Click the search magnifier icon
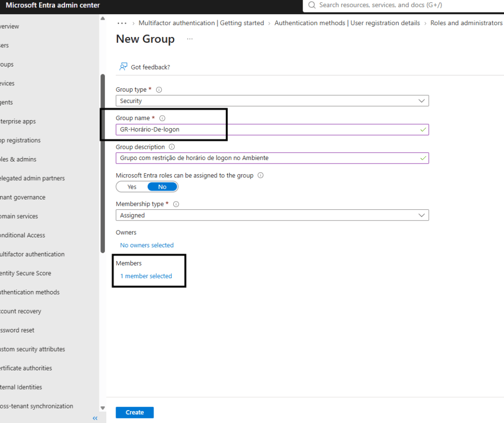 pos(312,5)
